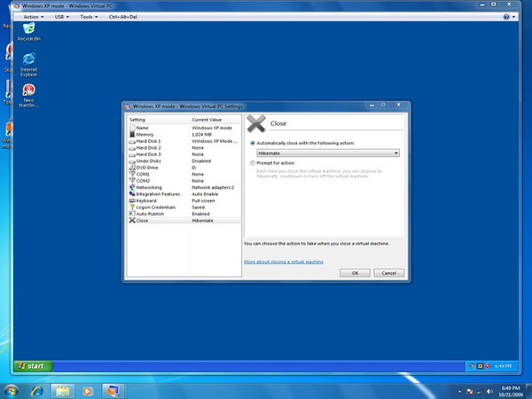Open the XP start menu button
532x399 pixels.
point(34,366)
